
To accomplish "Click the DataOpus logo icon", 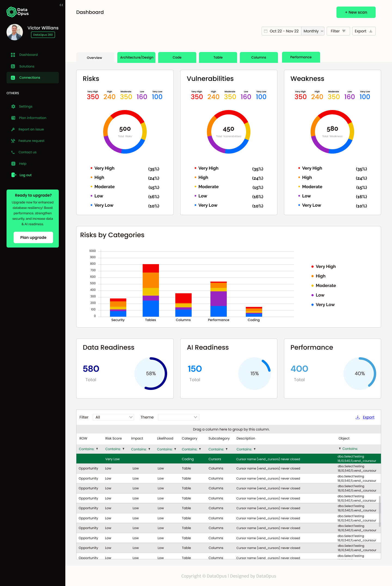I will (11, 12).
